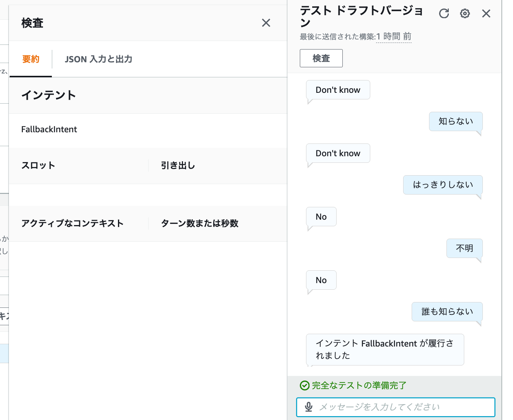Click the 完全なテストの準備完了 status text

(359, 386)
